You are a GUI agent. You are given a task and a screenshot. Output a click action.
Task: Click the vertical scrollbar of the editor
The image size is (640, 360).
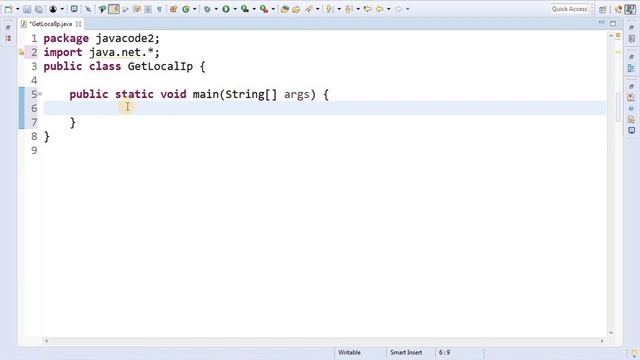tap(611, 184)
